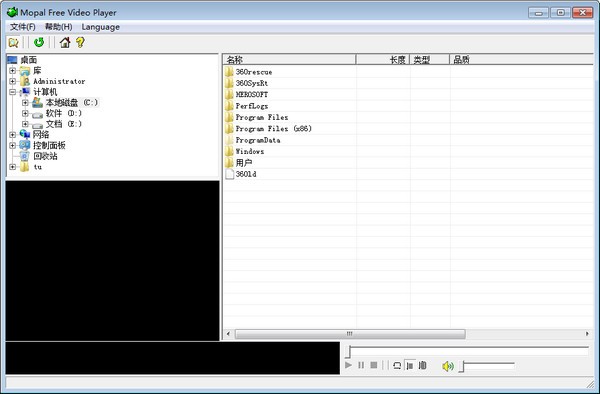This screenshot has width=600, height=394.
Task: Expand the tu folder node
Action: point(12,167)
